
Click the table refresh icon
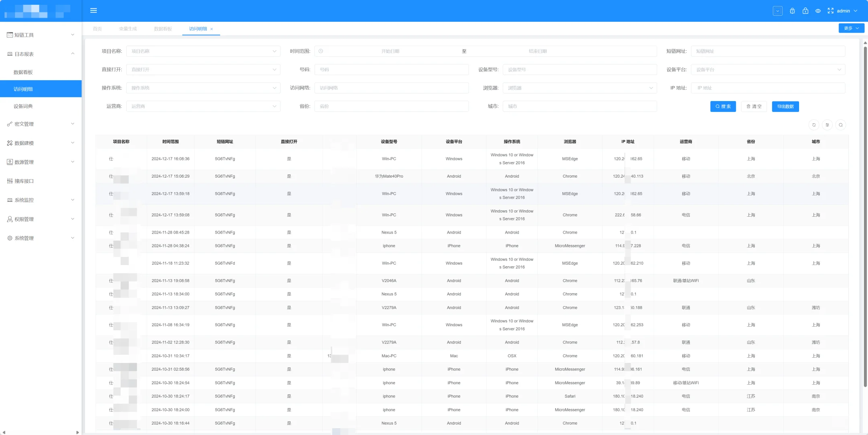point(814,125)
